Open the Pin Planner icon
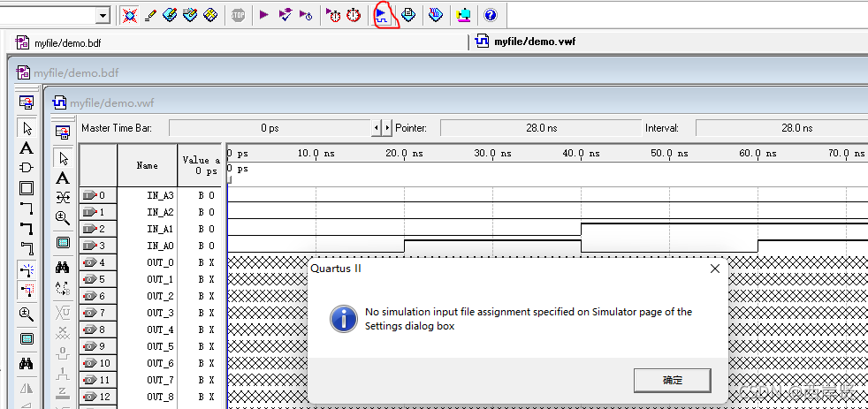This screenshot has height=409, width=868. (170, 15)
